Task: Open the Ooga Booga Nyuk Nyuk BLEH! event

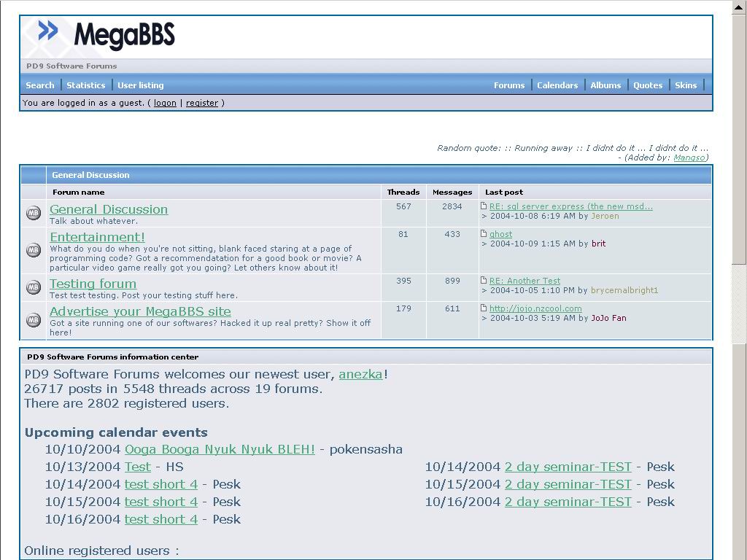Action: point(220,449)
